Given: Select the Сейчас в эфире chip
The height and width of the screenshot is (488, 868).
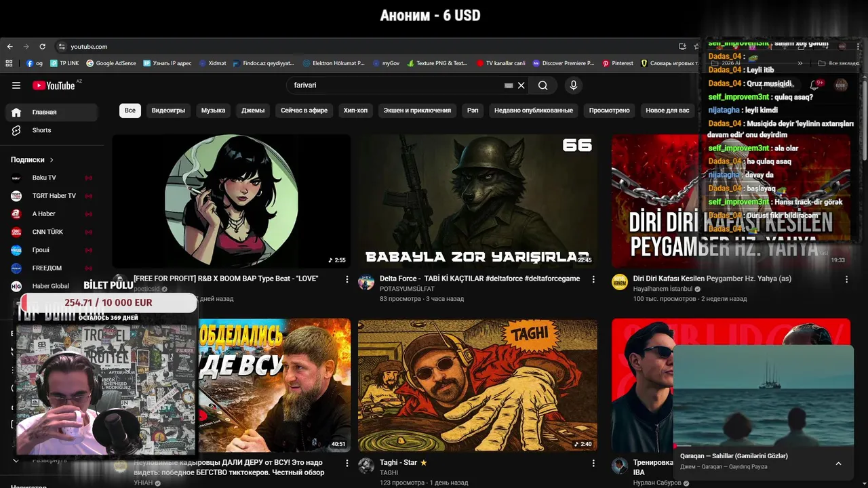Looking at the screenshot, I should 304,110.
